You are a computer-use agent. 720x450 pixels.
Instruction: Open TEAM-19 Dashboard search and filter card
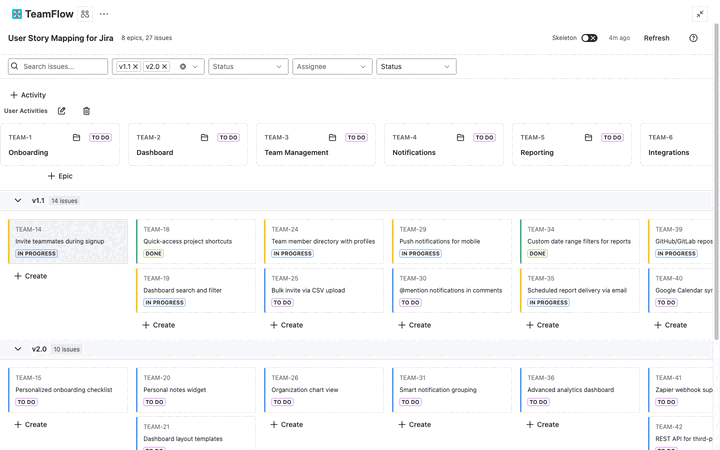196,290
